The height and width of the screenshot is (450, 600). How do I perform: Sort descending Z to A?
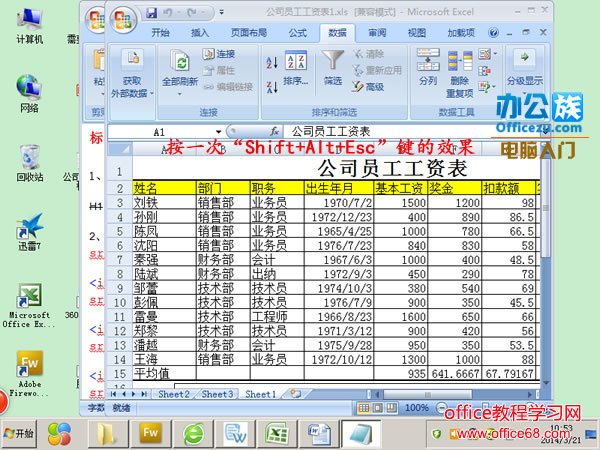tap(272, 87)
